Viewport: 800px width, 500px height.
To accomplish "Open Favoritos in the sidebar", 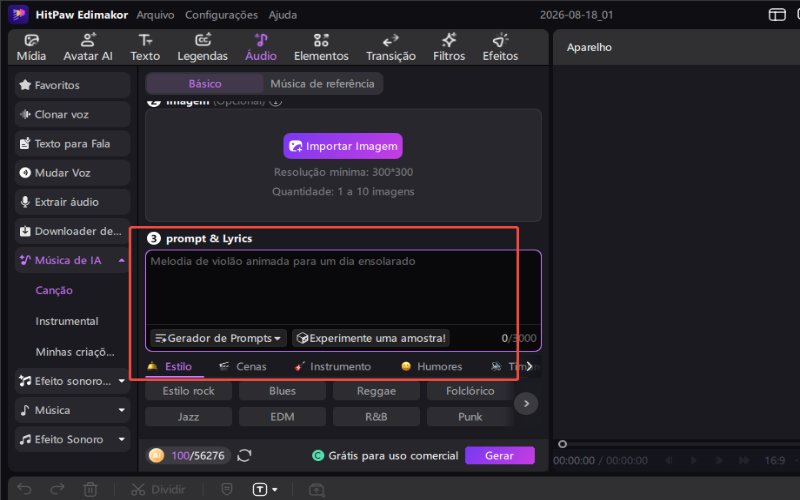I will click(72, 85).
